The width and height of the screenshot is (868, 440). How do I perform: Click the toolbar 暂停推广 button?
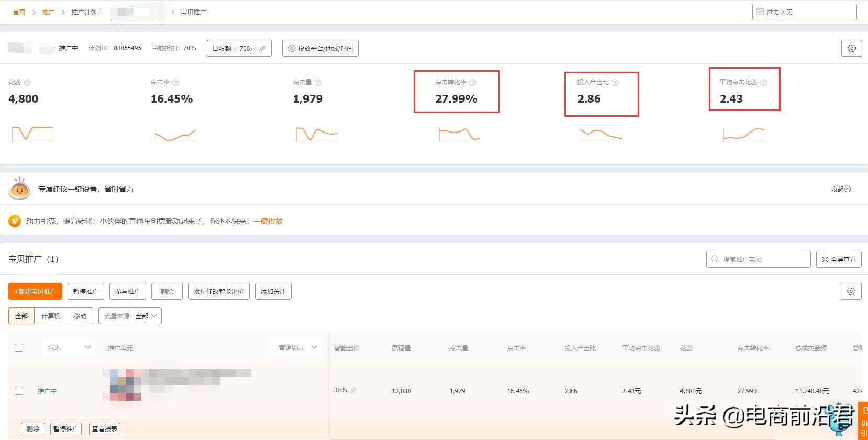(x=86, y=291)
